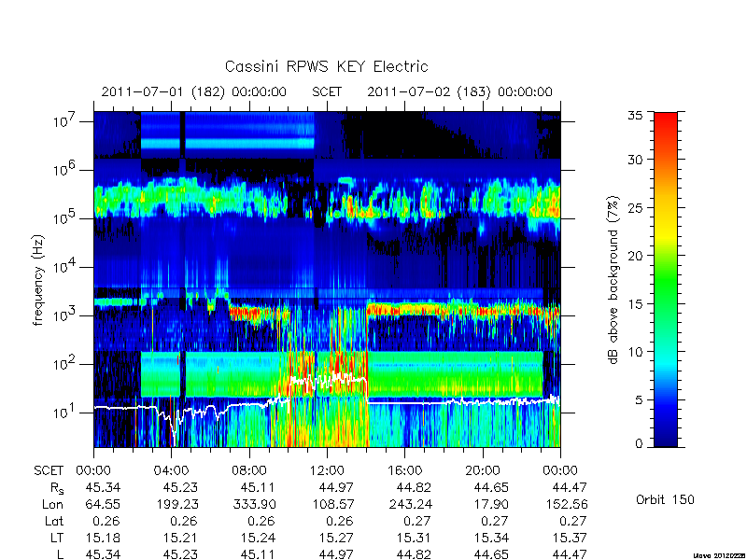Click the Lon value 152.56
Viewport: 747px width, 560px height.
[567, 504]
